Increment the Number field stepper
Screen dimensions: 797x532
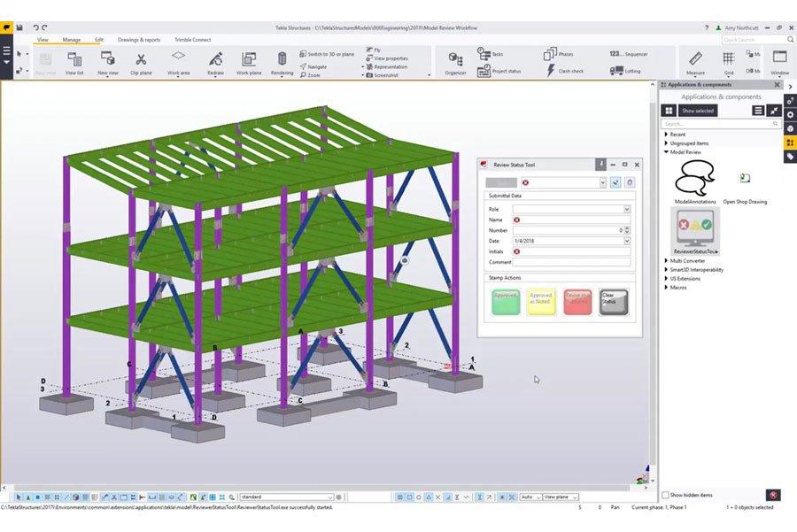627,230
